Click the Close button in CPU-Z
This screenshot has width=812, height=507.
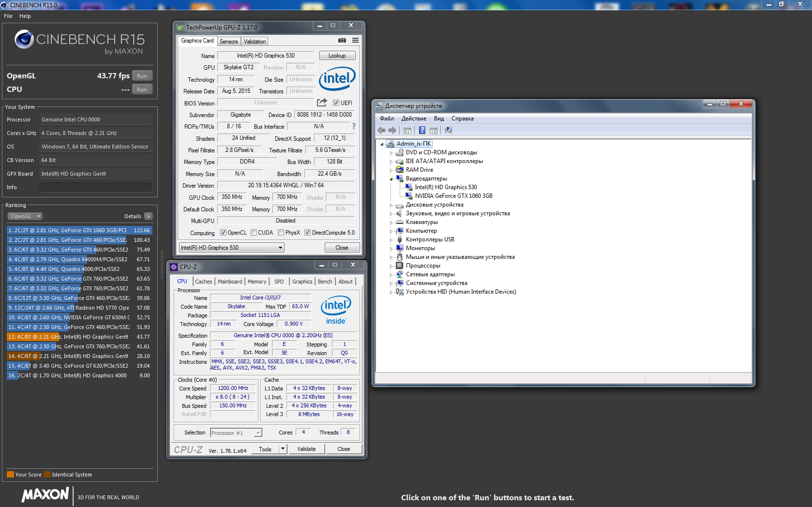[344, 449]
